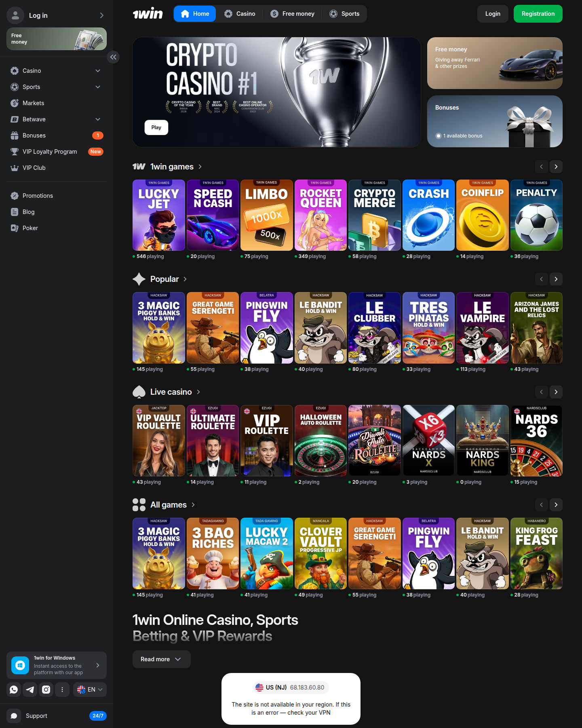Show previous Live casino games
Viewport: 582px width, 728px height.
(x=542, y=392)
